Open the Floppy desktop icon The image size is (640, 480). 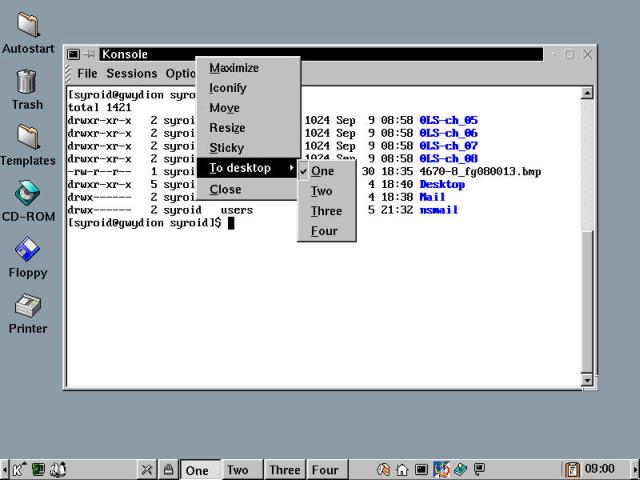27,250
